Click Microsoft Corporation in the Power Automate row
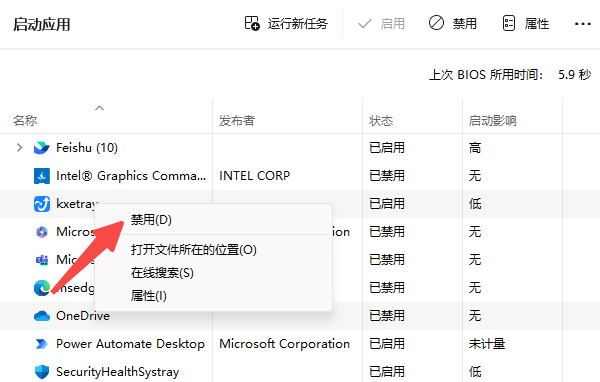The width and height of the screenshot is (600, 382). (284, 344)
